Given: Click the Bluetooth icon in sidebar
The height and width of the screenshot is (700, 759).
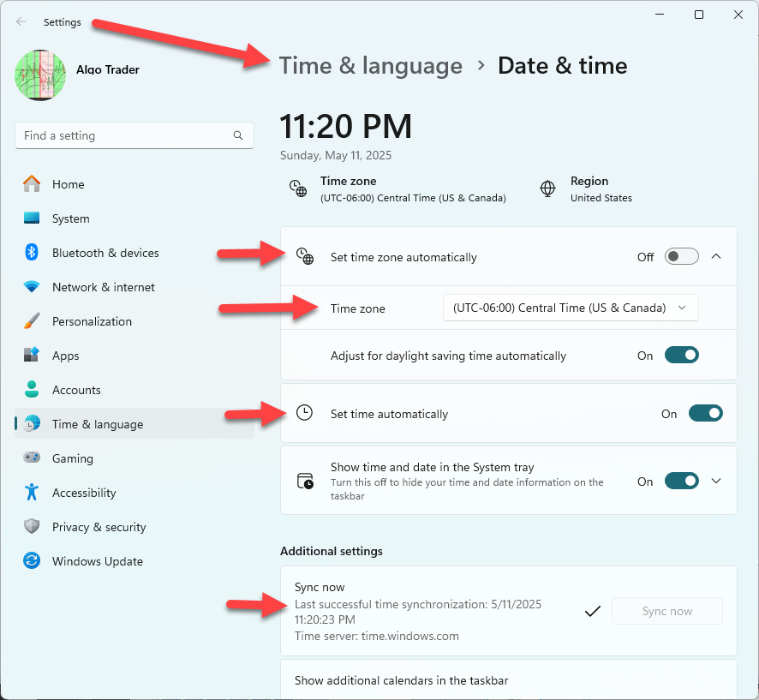Looking at the screenshot, I should point(32,252).
